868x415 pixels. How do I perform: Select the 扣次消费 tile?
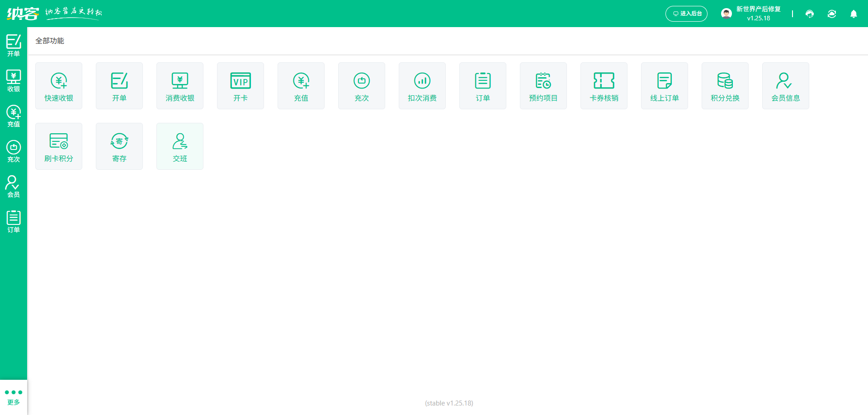tap(422, 86)
